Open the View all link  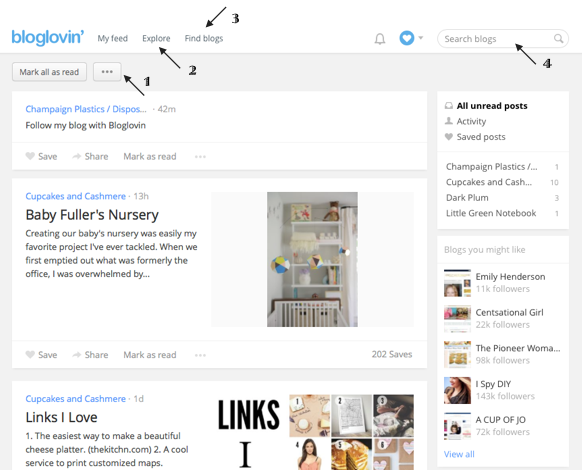[x=459, y=454]
